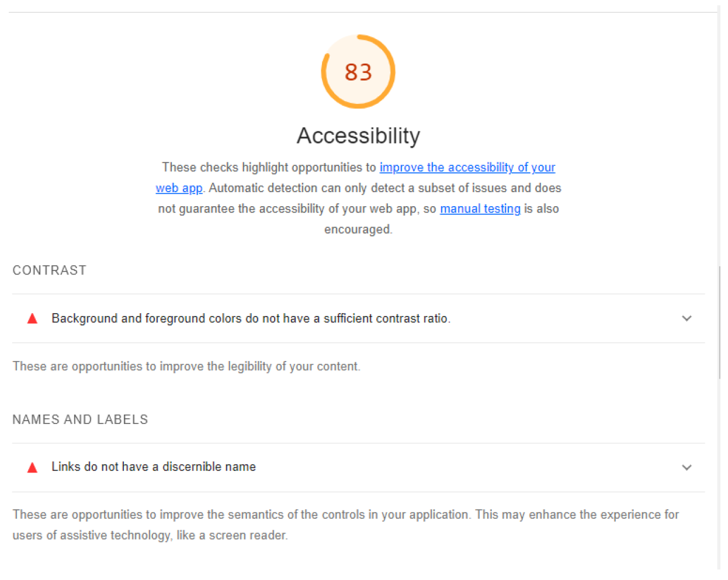Click the word "encouraged." in the intro
The image size is (728, 580).
(358, 230)
